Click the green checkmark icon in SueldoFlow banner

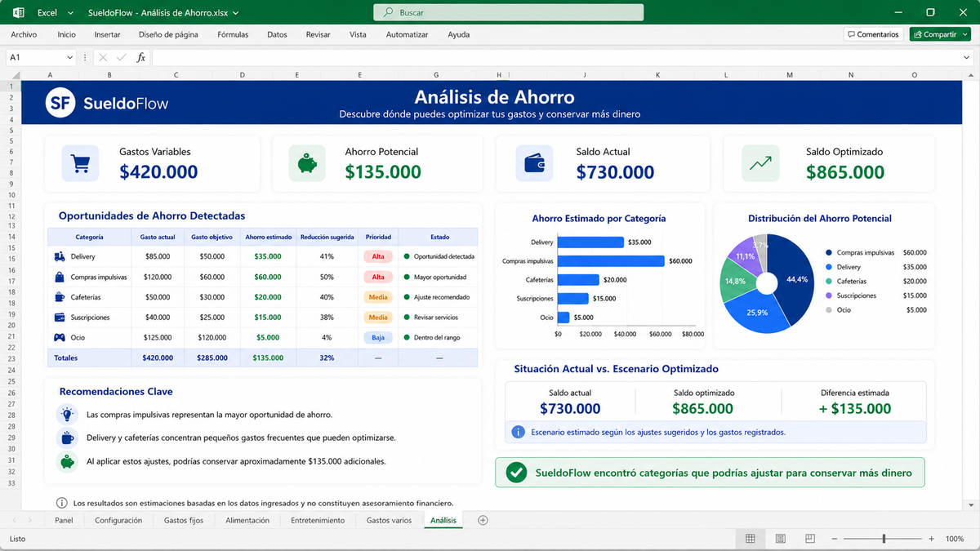pos(516,473)
